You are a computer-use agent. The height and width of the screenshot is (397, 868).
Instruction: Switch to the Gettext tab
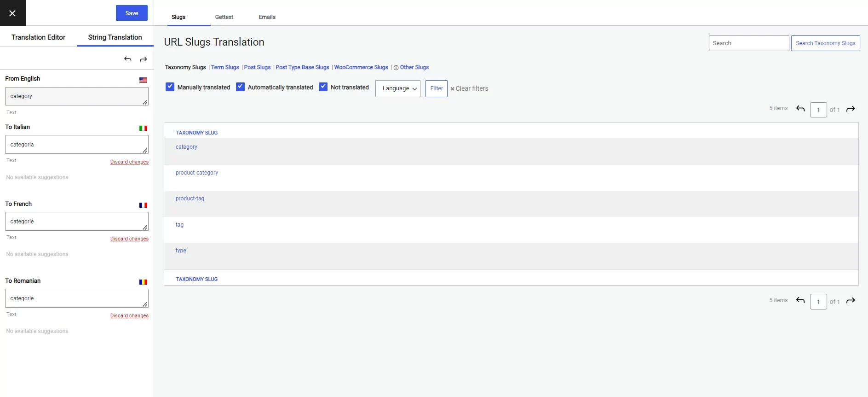tap(224, 17)
